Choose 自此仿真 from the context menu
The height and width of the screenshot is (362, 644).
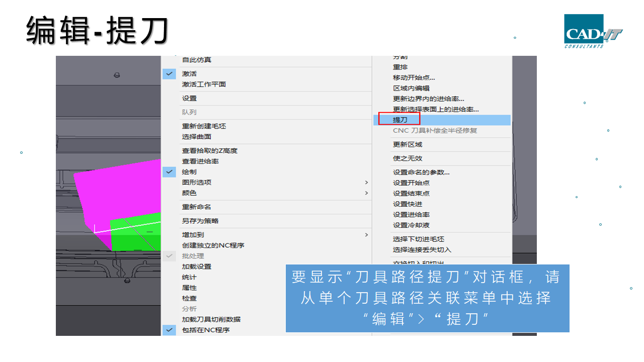click(x=197, y=60)
